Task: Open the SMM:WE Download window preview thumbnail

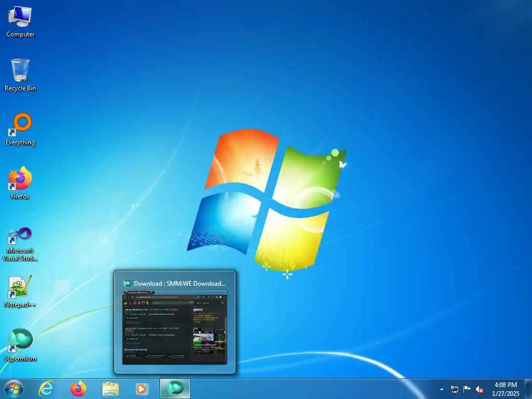Action: pyautogui.click(x=175, y=327)
